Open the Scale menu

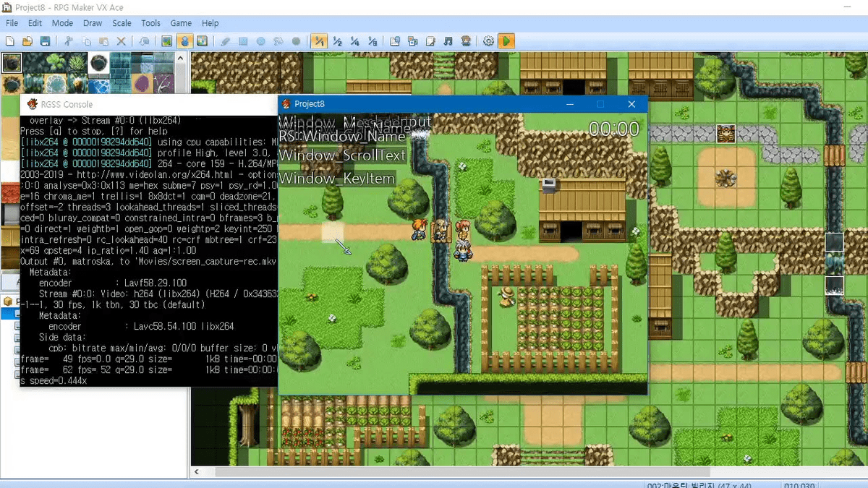pos(122,23)
